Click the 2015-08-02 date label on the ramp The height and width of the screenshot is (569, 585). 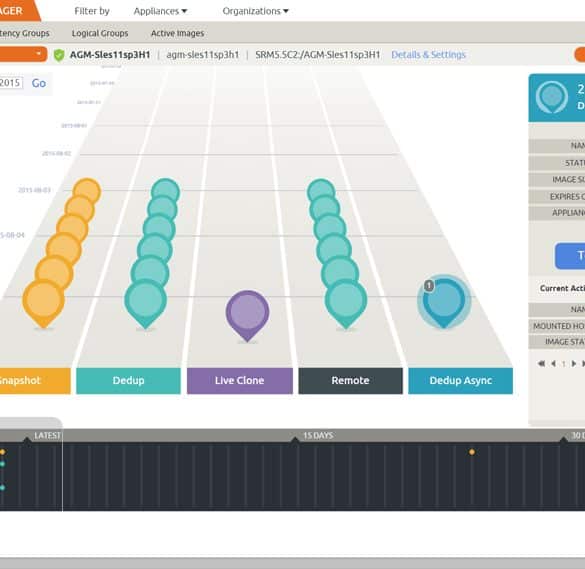tap(56, 153)
